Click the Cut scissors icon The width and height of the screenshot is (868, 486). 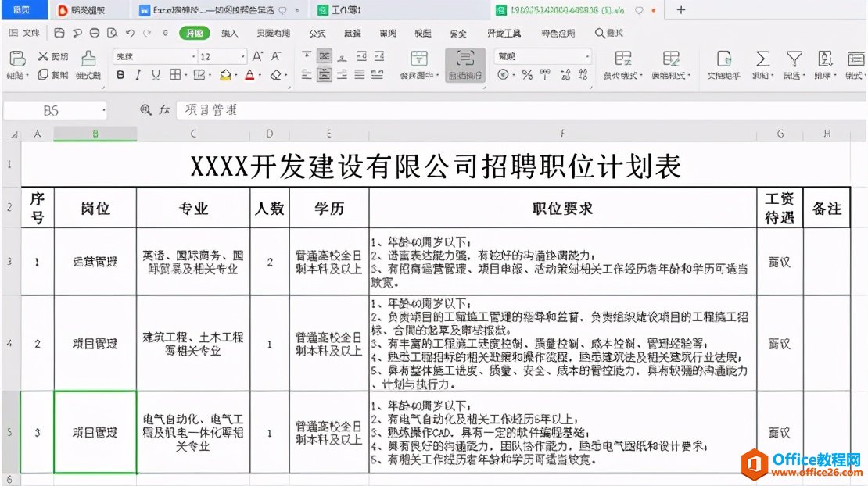[x=43, y=56]
